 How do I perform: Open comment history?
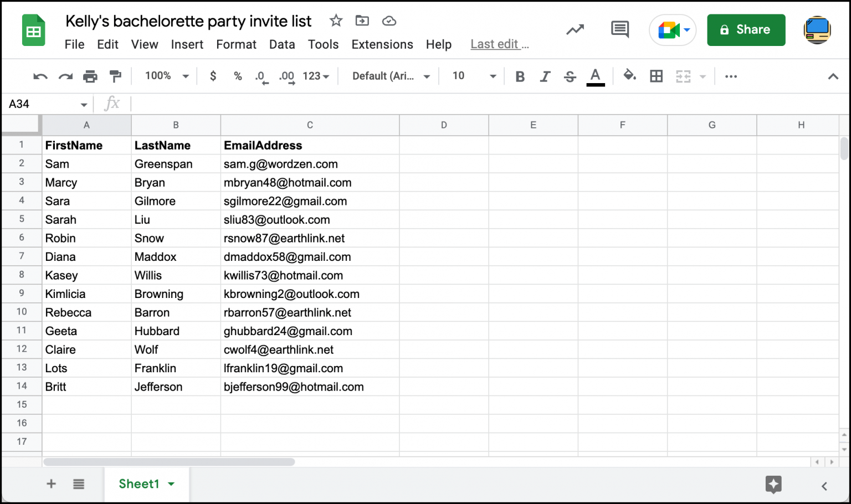(620, 30)
